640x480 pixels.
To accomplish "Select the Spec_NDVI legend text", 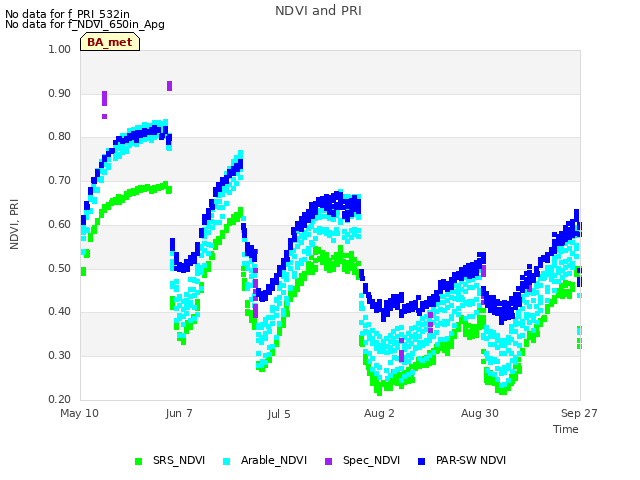I will click(371, 460).
